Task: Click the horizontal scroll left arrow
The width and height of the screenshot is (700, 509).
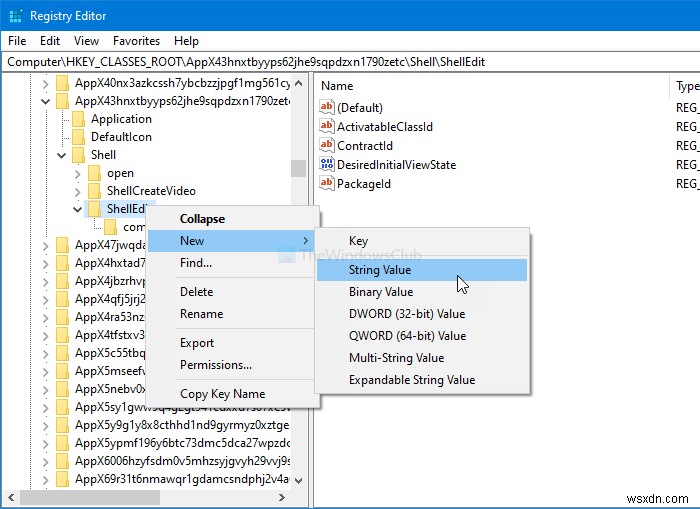Action: tap(11, 497)
